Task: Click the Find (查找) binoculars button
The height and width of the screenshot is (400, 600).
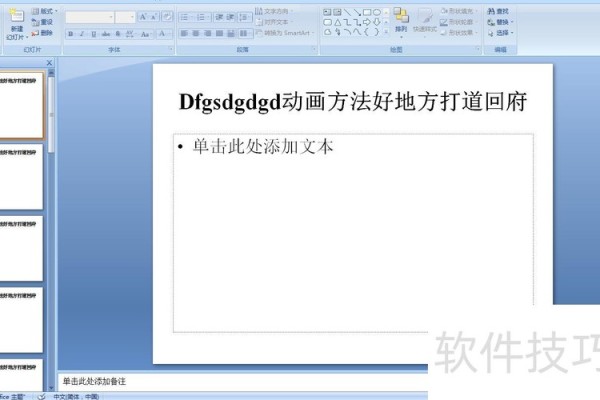Action: pos(498,11)
